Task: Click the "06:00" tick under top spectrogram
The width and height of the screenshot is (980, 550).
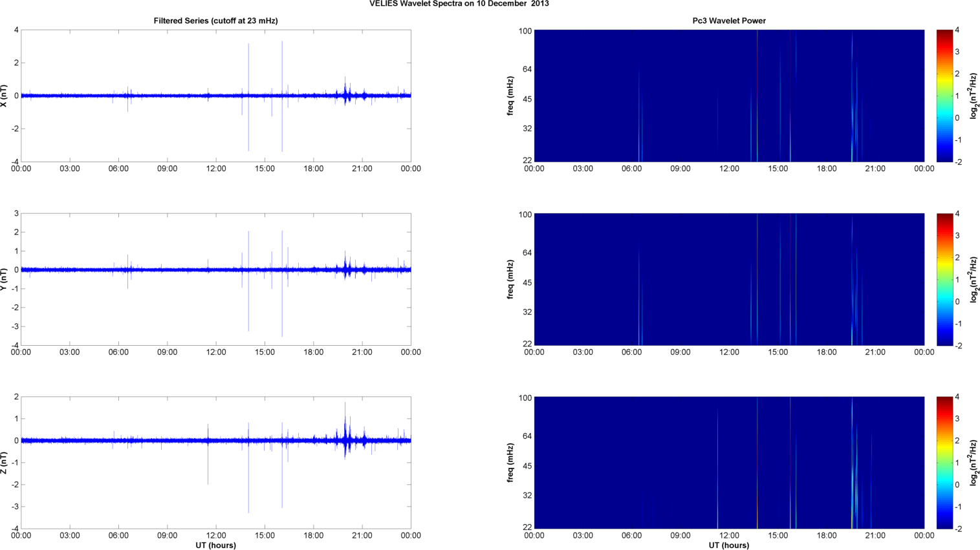Action: pyautogui.click(x=631, y=168)
